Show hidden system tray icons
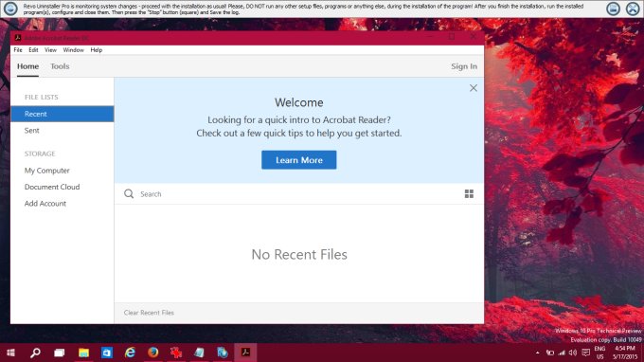Viewport: 644px width, 362px height. (537, 353)
